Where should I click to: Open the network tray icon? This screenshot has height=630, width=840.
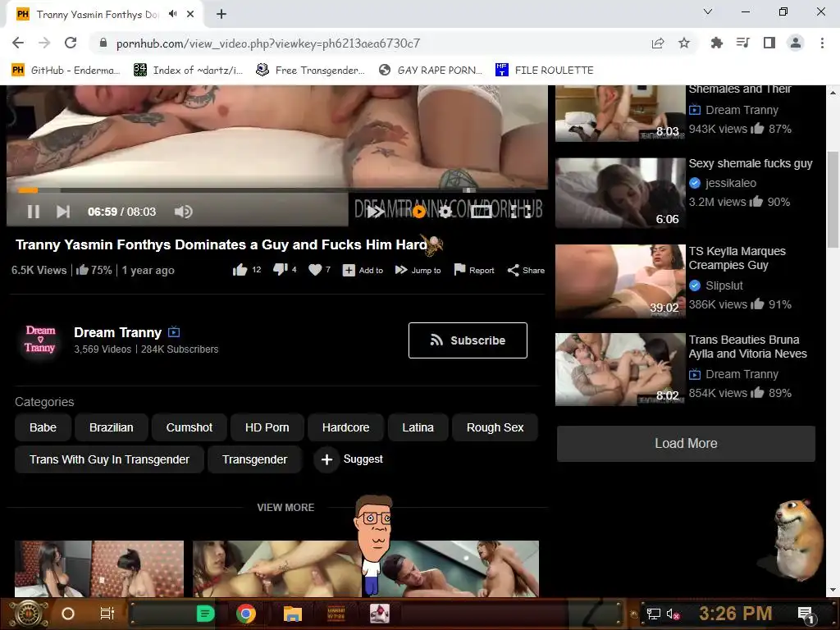[653, 614]
